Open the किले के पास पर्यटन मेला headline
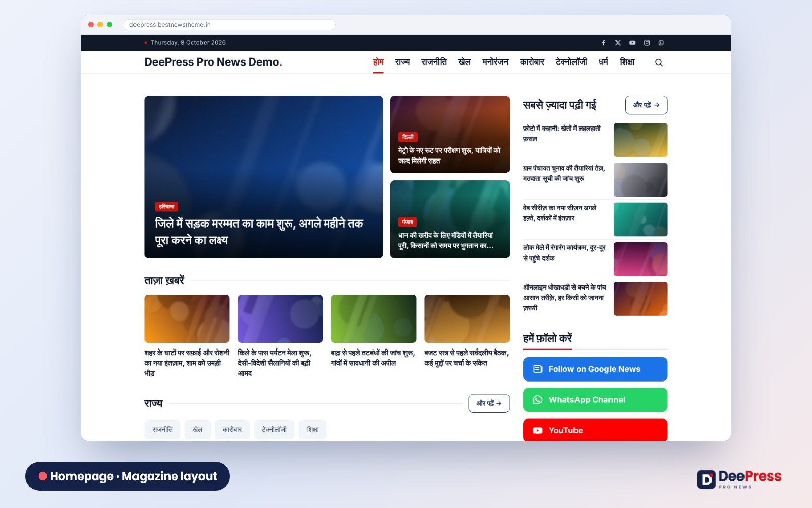 (275, 363)
